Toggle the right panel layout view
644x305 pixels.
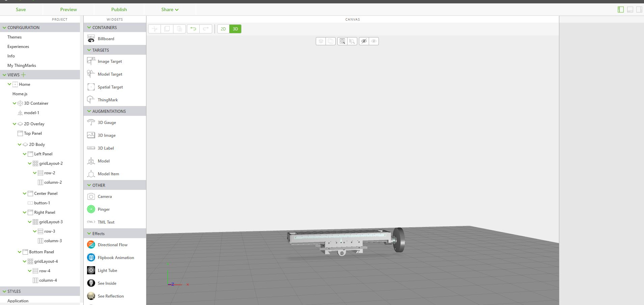(639, 9)
